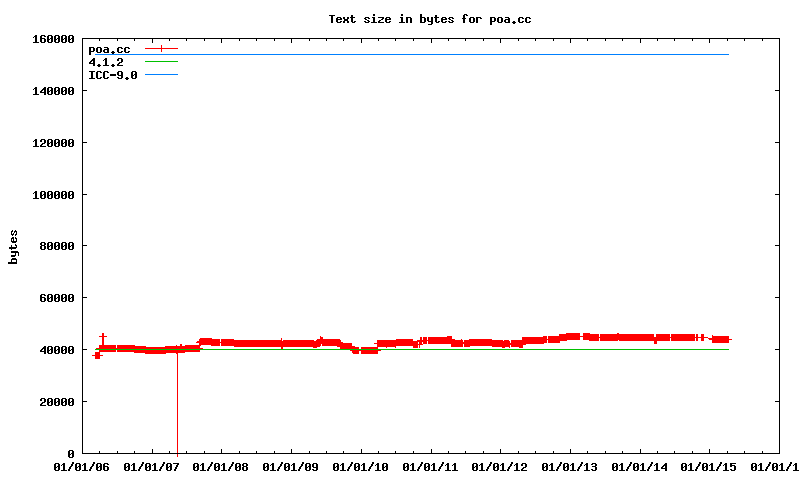Click the 0 y-axis tick label
The height and width of the screenshot is (480, 800).
[x=70, y=454]
